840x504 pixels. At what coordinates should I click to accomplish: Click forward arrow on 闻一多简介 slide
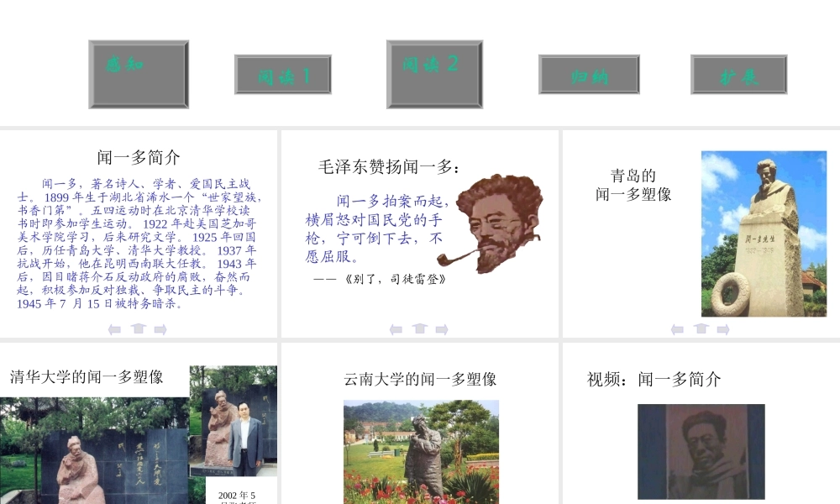(x=160, y=329)
